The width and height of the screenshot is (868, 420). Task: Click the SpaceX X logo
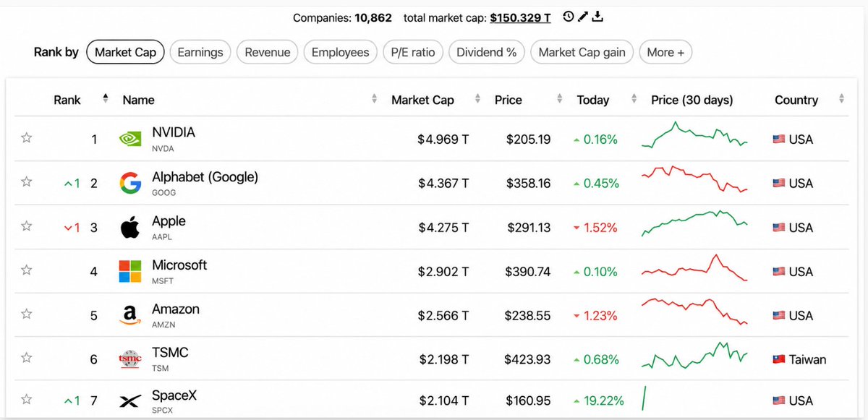[x=130, y=401]
